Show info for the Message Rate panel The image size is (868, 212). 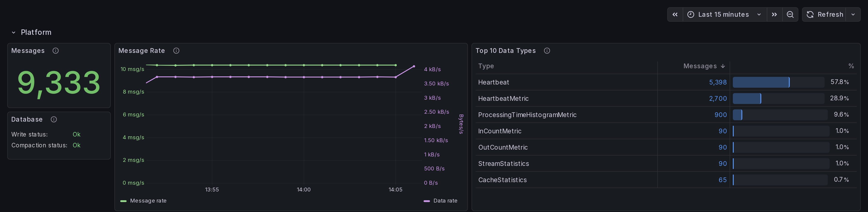point(176,51)
